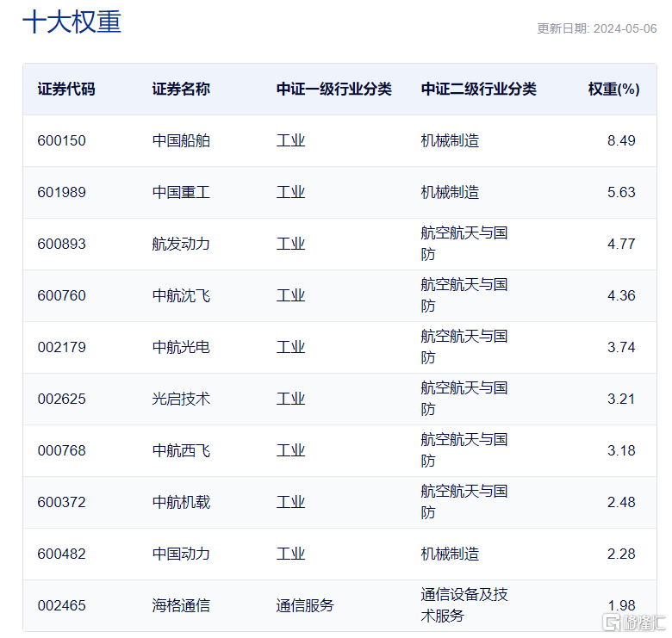
Task: Click security code 600760
Action: click(x=62, y=295)
